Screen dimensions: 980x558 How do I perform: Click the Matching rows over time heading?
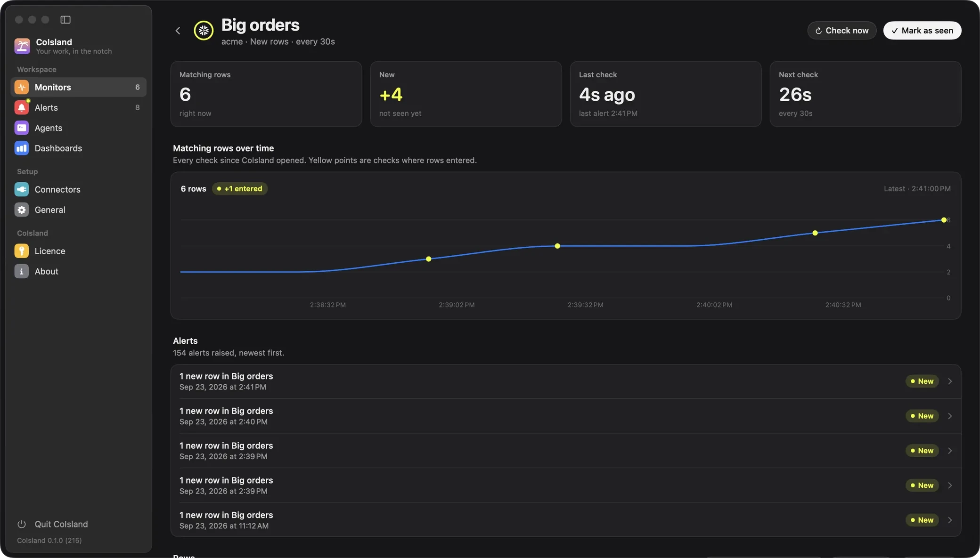223,148
